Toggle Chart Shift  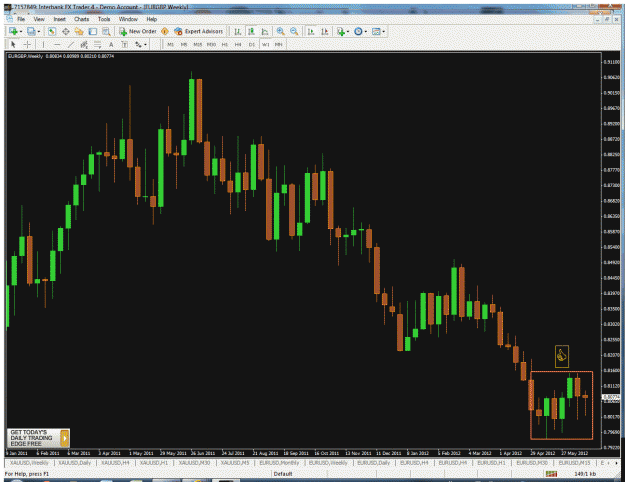[x=324, y=31]
